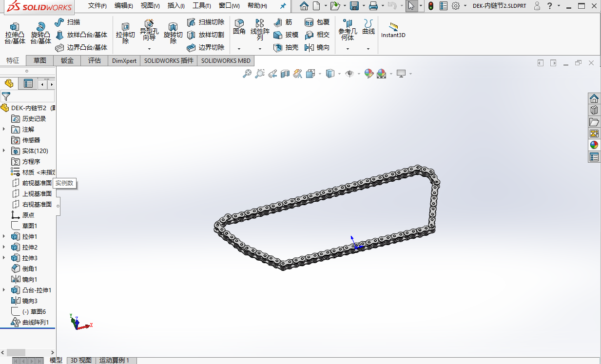Click the 扫描 sweep boss tool

click(x=67, y=22)
